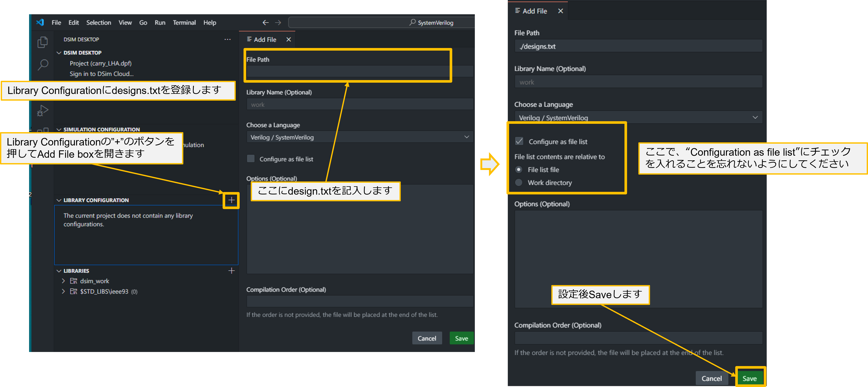This screenshot has height=387, width=868.
Task: Click the Library Name field in left form
Action: click(360, 104)
